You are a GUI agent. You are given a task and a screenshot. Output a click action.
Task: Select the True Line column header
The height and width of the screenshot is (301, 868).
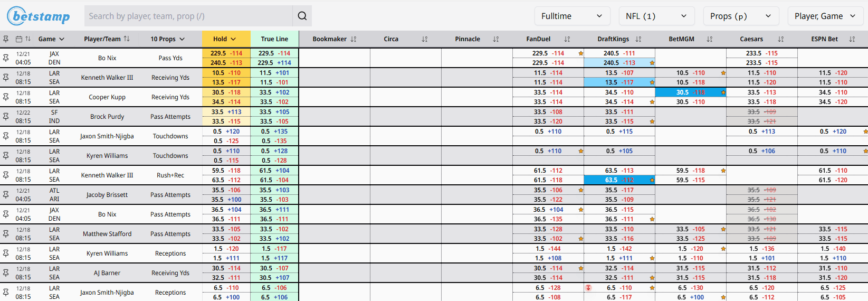point(274,39)
